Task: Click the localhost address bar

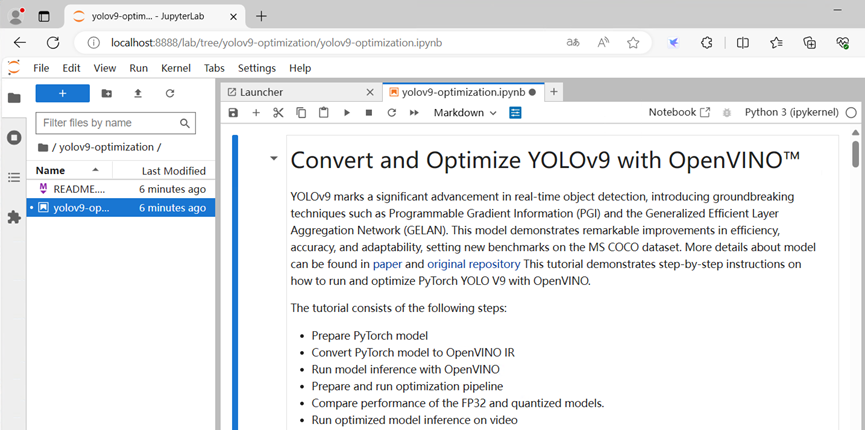Action: click(276, 43)
